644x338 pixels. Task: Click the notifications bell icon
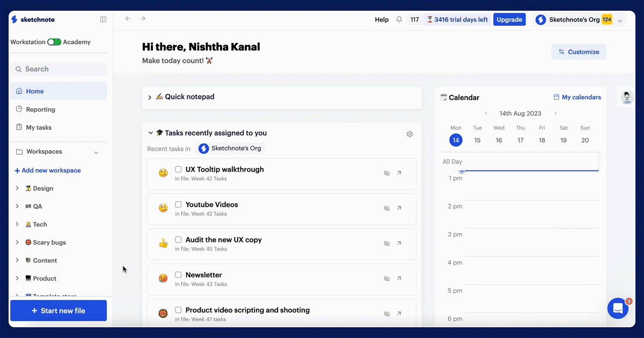point(399,20)
